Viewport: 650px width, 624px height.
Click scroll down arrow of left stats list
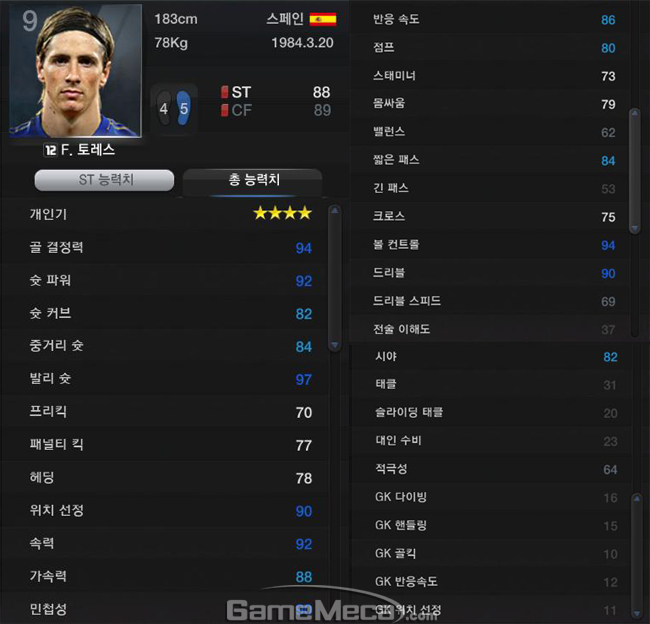[335, 345]
